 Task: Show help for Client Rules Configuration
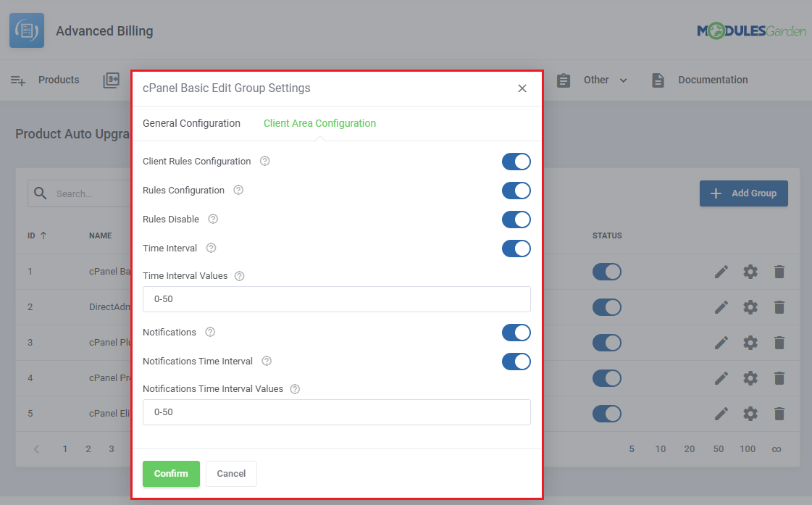coord(264,161)
